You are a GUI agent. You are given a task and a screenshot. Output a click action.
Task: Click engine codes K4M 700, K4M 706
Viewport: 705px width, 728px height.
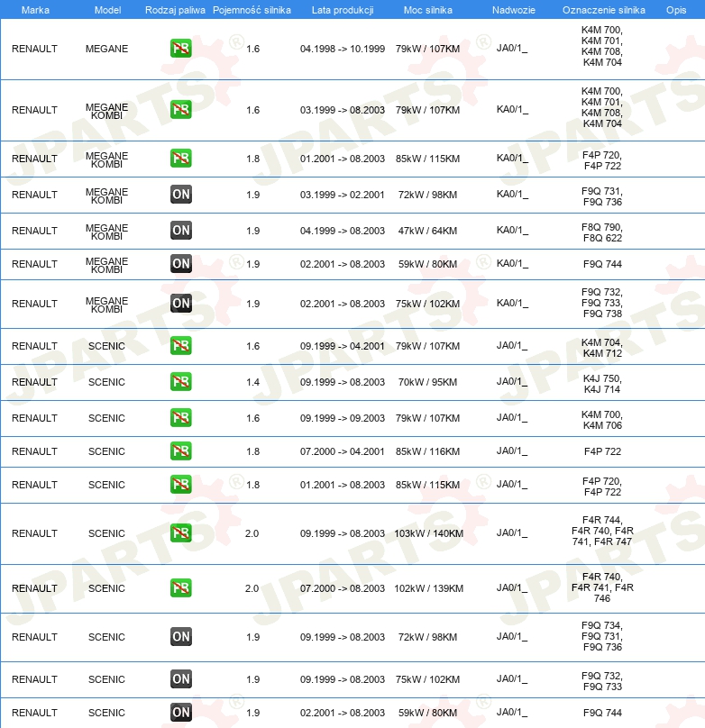coord(602,420)
